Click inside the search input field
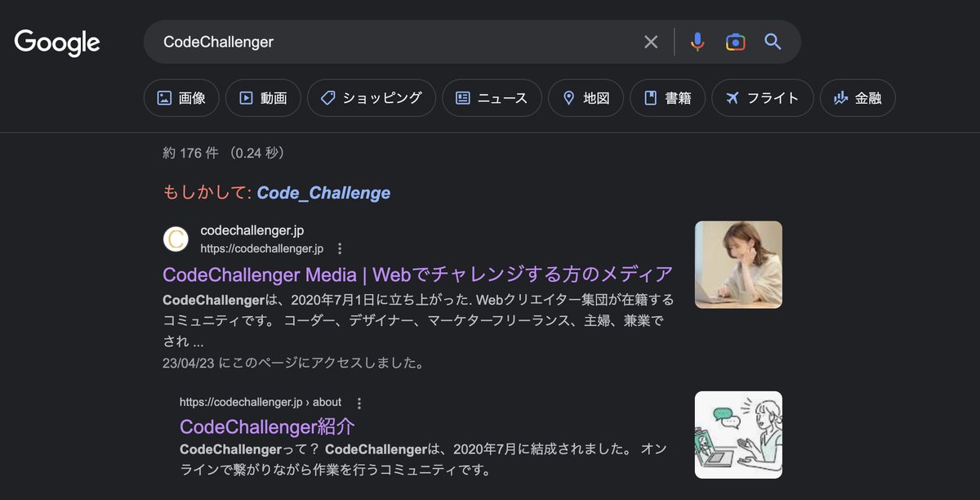The width and height of the screenshot is (980, 500). coord(367,41)
